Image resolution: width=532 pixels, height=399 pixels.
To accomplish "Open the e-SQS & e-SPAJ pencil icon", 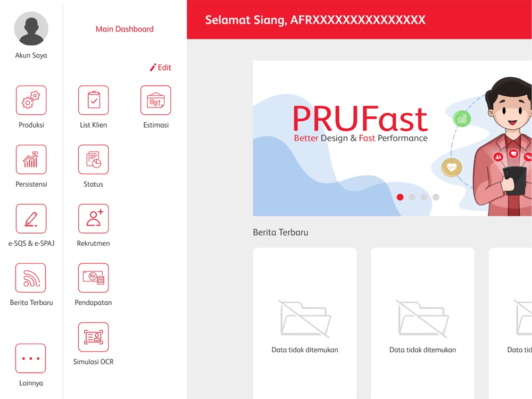I will click(x=31, y=219).
